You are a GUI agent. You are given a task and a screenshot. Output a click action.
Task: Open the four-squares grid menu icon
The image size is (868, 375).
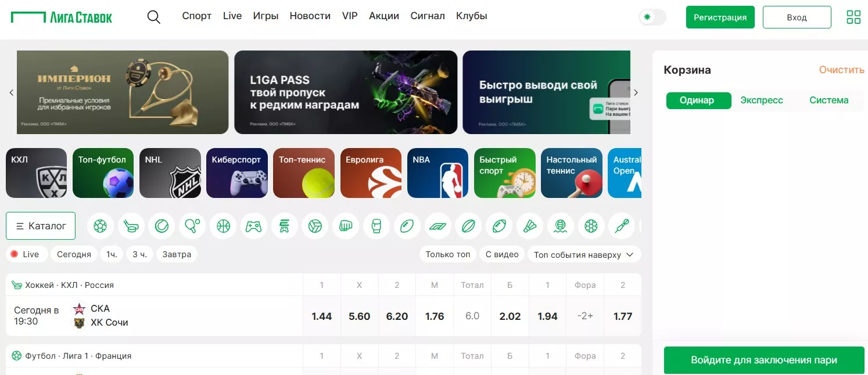pyautogui.click(x=853, y=17)
